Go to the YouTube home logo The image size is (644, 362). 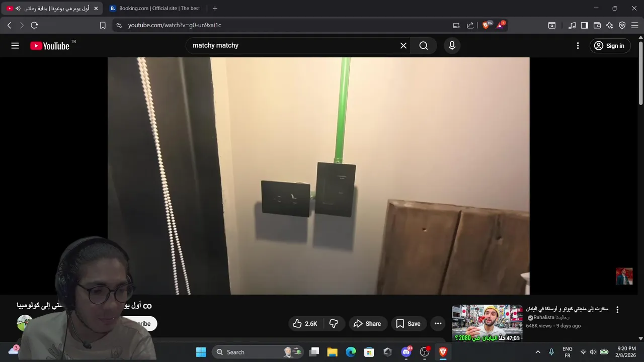[x=49, y=46]
